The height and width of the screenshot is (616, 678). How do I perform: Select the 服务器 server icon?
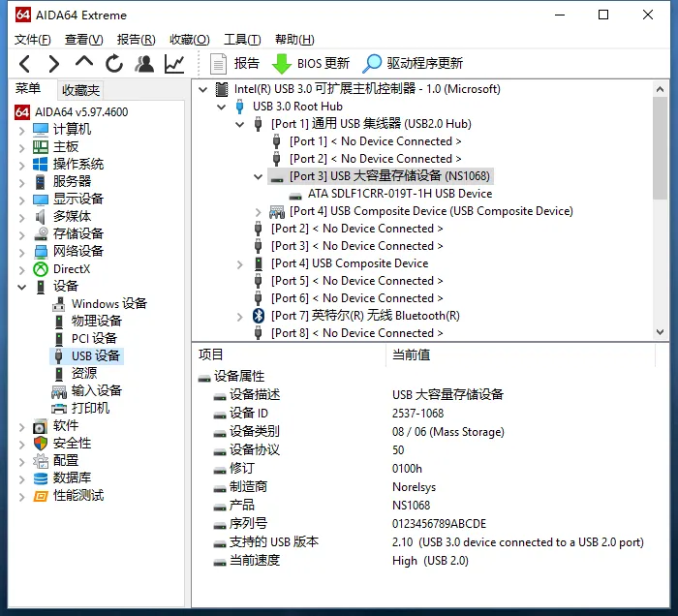pyautogui.click(x=41, y=181)
